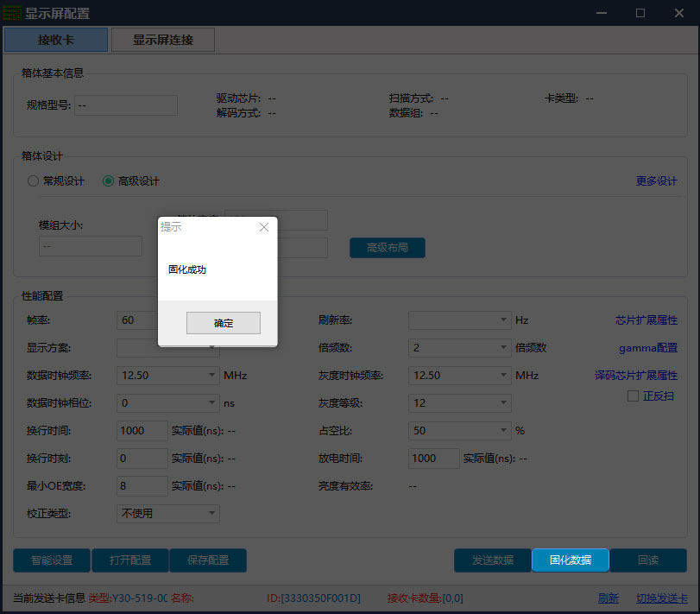Close the 提示 dialog with its X
This screenshot has height=614, width=700.
(x=264, y=227)
